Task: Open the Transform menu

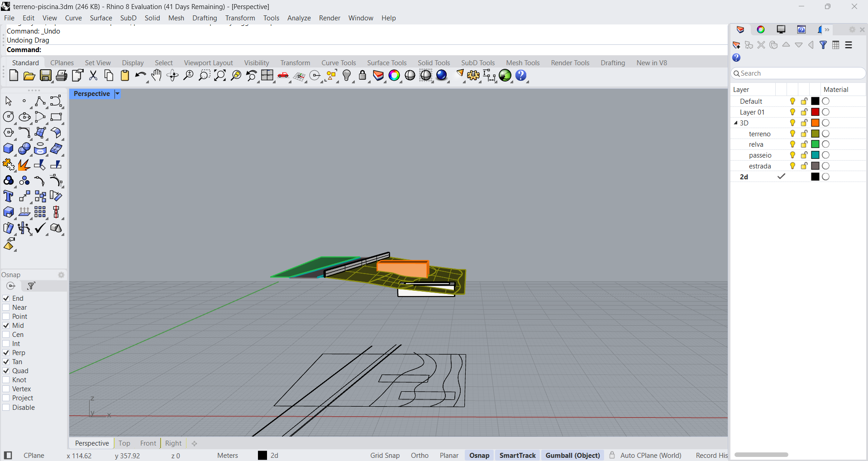Action: click(x=240, y=18)
